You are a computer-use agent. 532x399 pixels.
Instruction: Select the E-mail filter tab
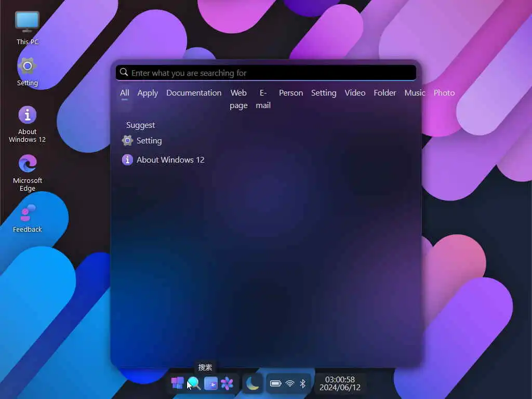coord(263,99)
